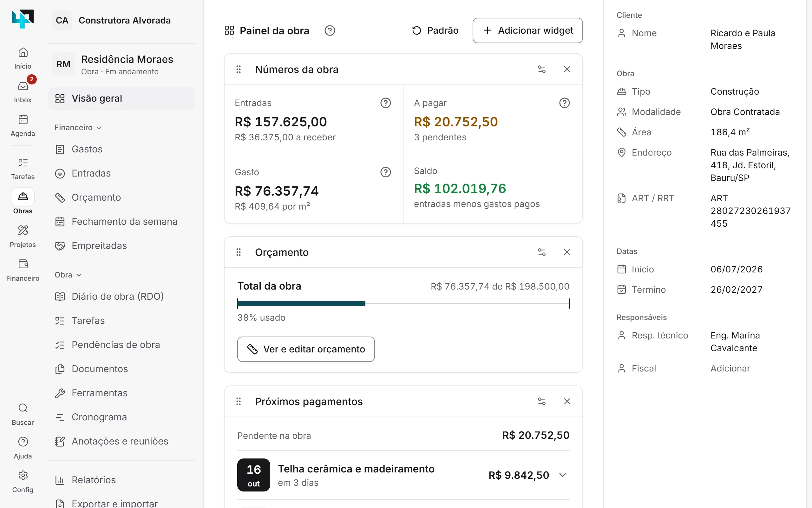Click Ver e editar orçamento button
Image resolution: width=812 pixels, height=508 pixels.
point(306,349)
